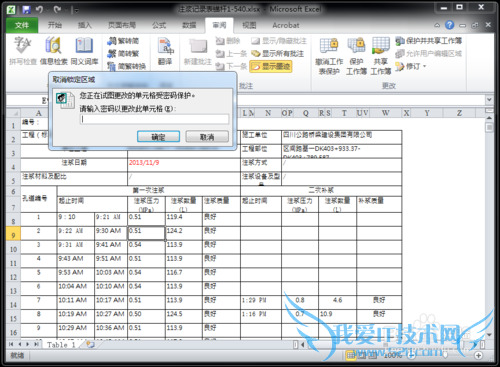Select the cell containing 124.2
The height and width of the screenshot is (367, 500).
point(183,233)
